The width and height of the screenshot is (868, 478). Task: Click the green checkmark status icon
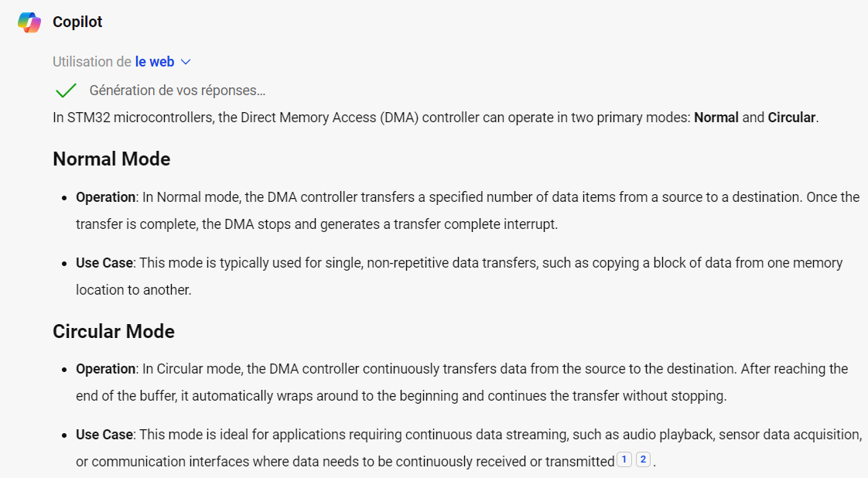pos(66,90)
